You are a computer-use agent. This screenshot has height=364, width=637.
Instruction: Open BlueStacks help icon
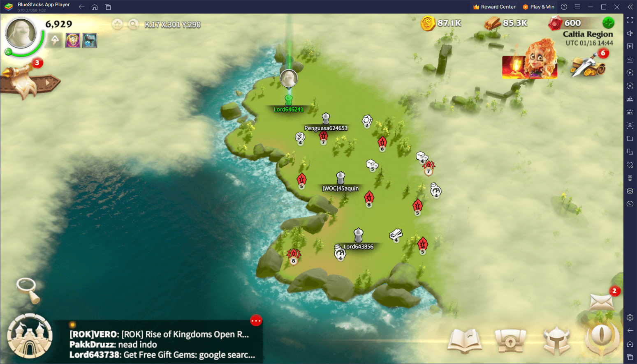point(564,7)
